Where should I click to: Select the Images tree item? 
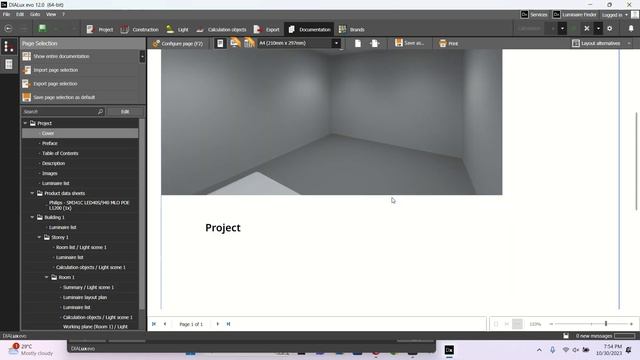click(50, 173)
